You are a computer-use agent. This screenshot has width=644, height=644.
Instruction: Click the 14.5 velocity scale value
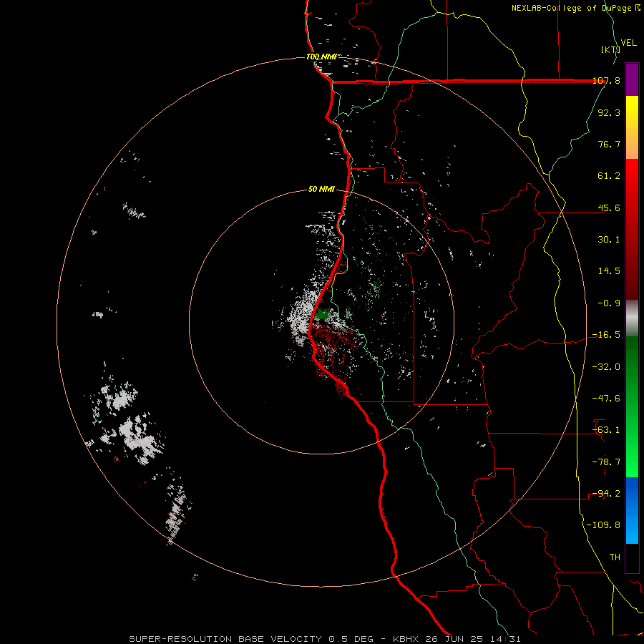coord(609,271)
